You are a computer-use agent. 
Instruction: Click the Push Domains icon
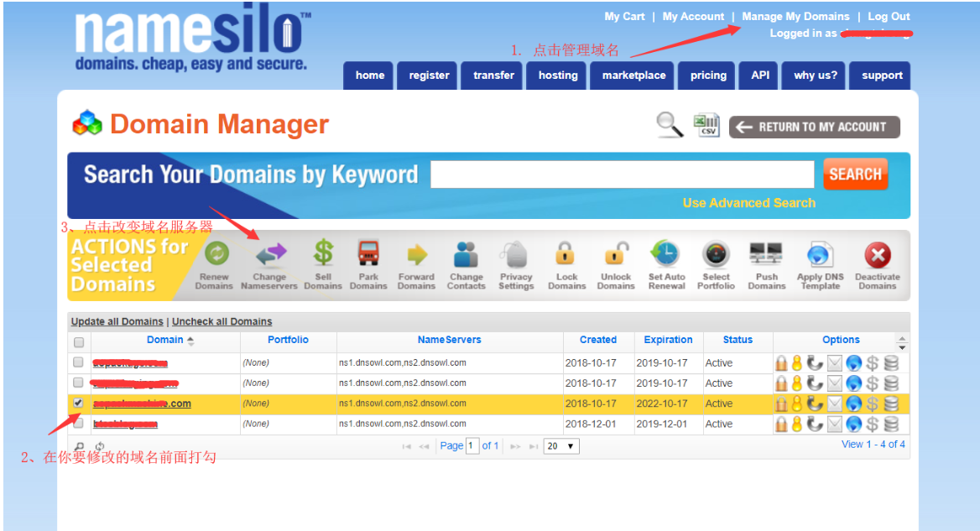(x=765, y=253)
